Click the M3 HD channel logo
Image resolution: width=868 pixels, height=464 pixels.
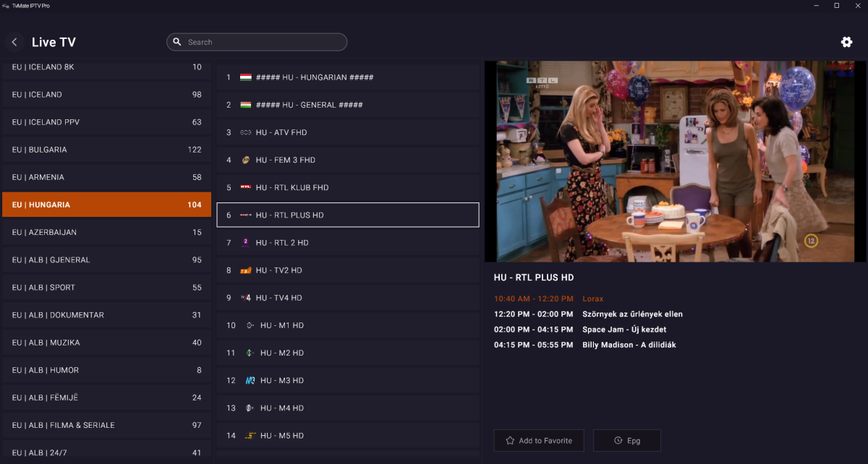pos(250,381)
